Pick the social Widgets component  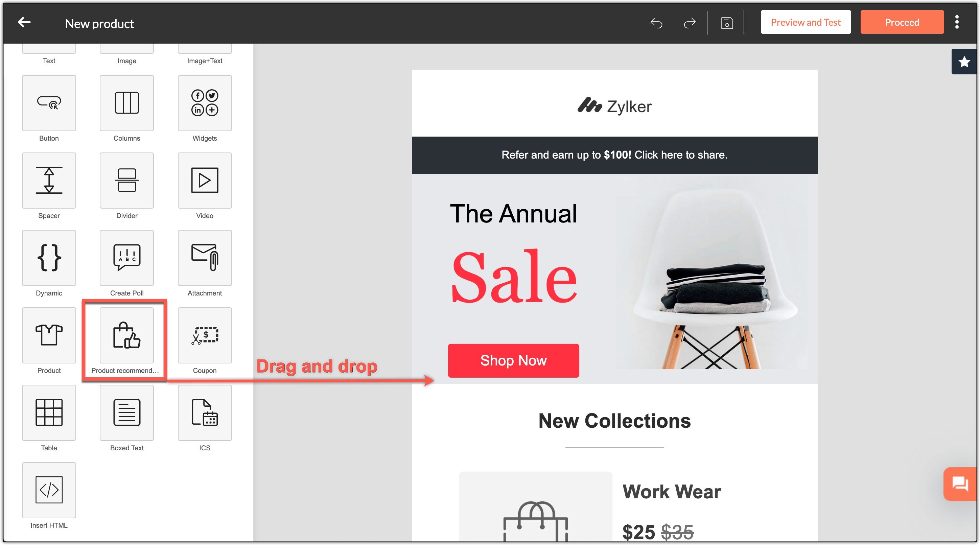(205, 103)
